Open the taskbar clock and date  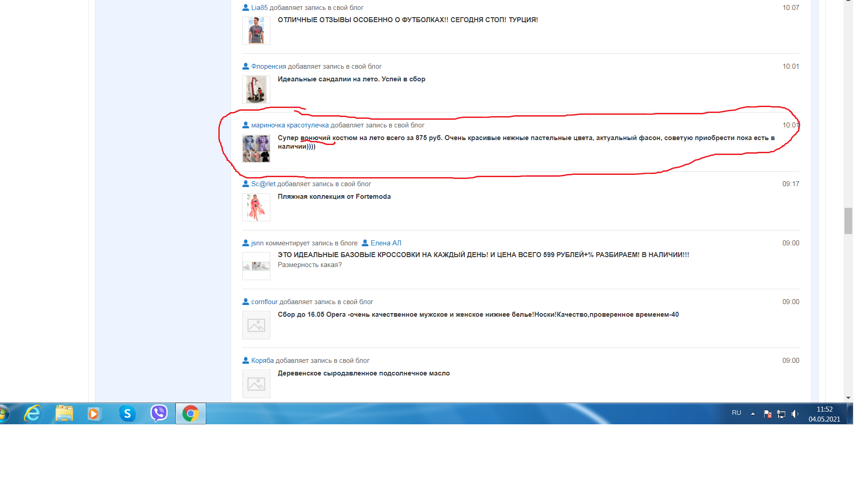click(x=824, y=414)
